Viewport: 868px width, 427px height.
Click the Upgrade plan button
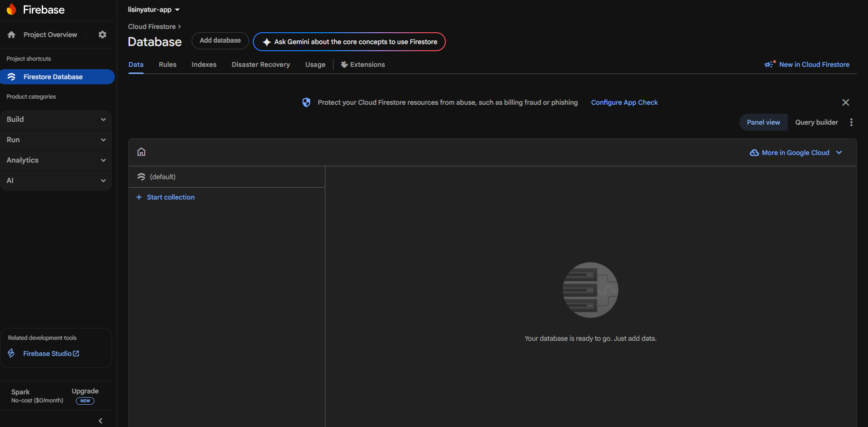click(x=85, y=391)
